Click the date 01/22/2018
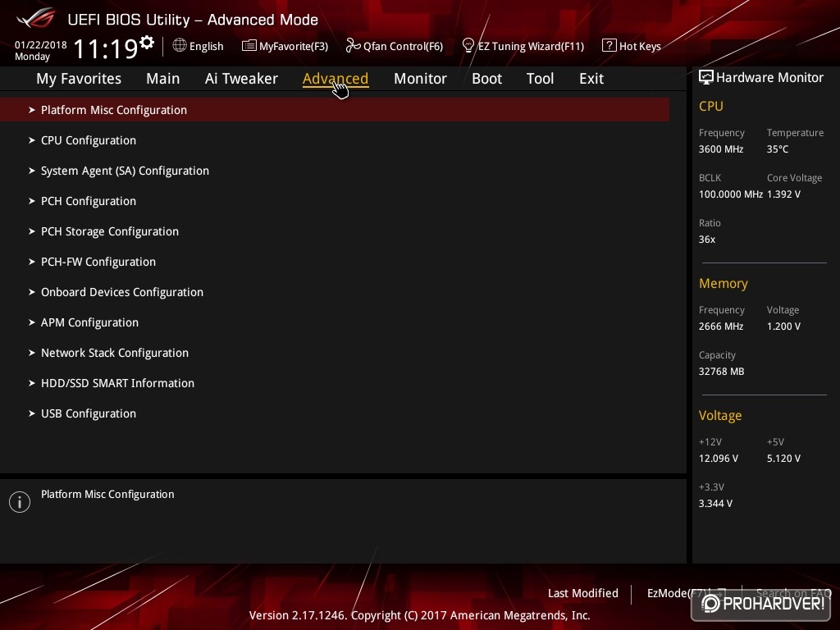 [41, 45]
